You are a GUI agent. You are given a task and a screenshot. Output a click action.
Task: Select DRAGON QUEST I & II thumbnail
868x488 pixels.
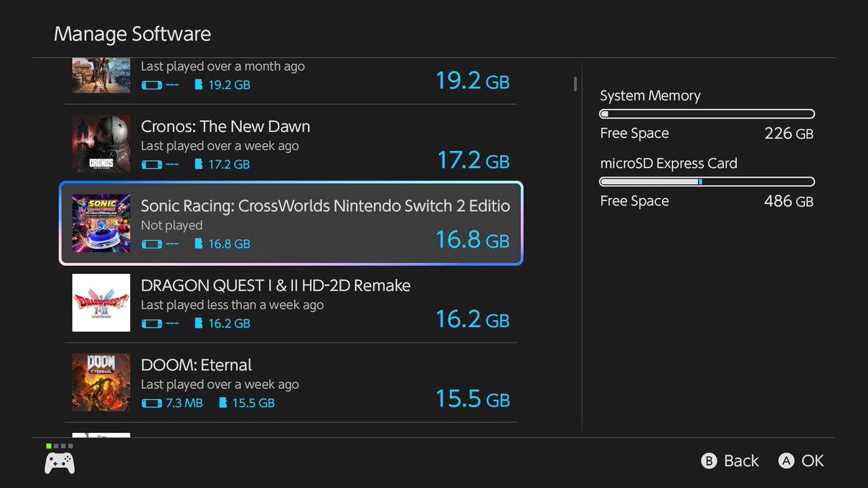[101, 303]
